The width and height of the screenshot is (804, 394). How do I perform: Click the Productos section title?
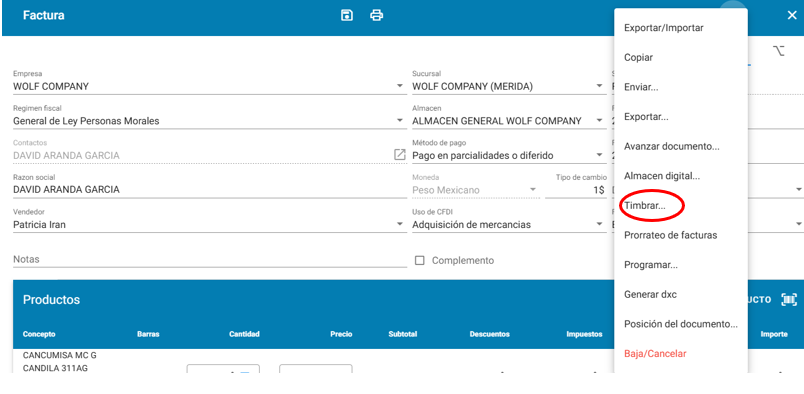tap(51, 300)
